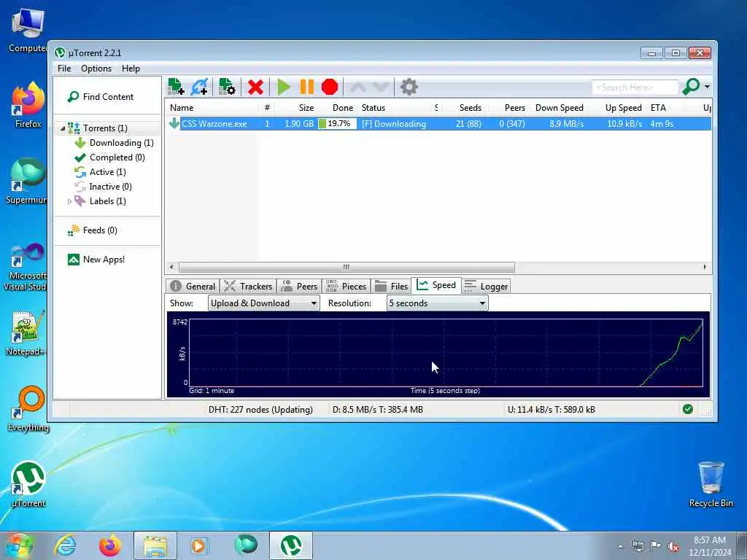747x560 pixels.
Task: Sort by Name column header
Action: coord(212,108)
